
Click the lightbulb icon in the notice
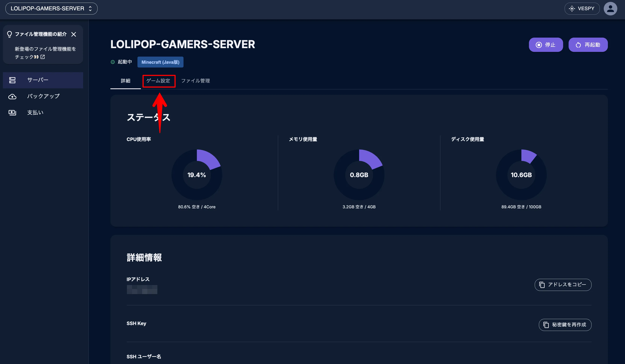[9, 34]
